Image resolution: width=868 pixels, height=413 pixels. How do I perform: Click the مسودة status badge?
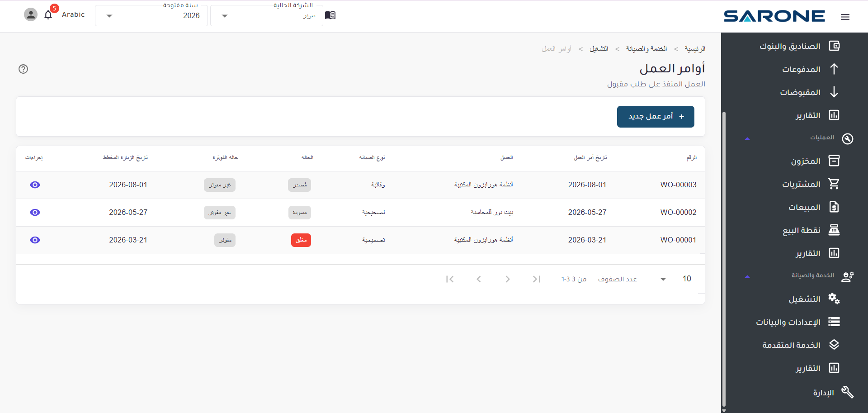click(300, 212)
